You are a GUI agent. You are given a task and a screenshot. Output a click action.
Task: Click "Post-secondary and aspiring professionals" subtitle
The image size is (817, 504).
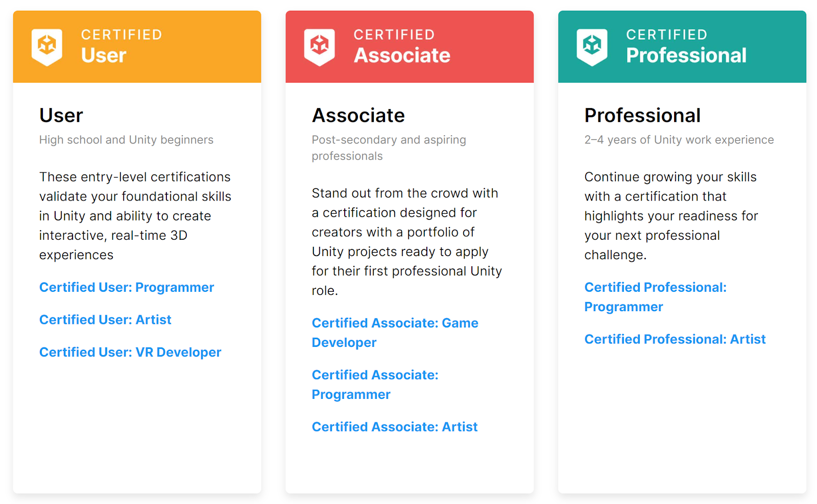[x=389, y=148]
